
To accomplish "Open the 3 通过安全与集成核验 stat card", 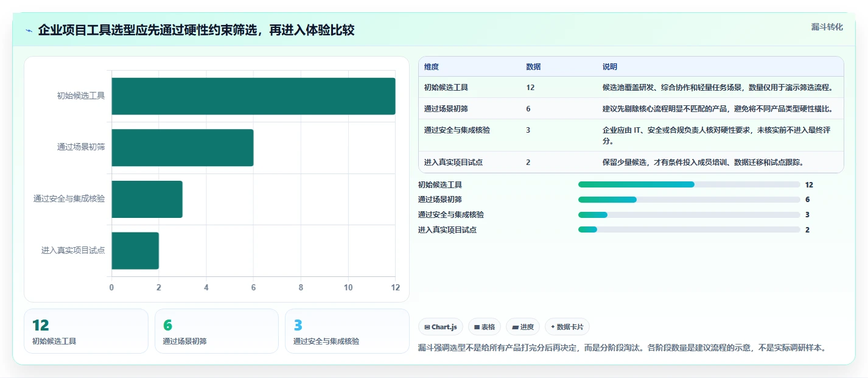I will coord(347,331).
